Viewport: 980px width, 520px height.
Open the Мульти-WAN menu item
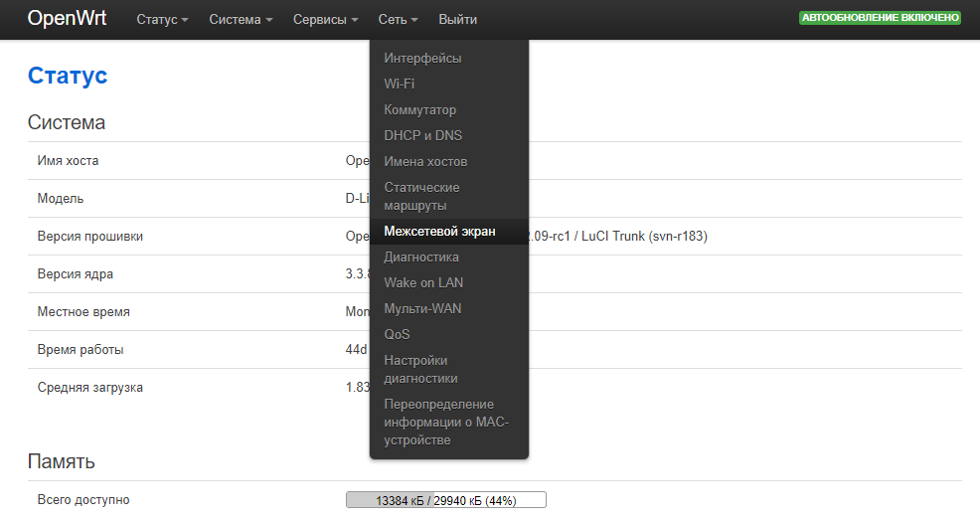(x=448, y=309)
